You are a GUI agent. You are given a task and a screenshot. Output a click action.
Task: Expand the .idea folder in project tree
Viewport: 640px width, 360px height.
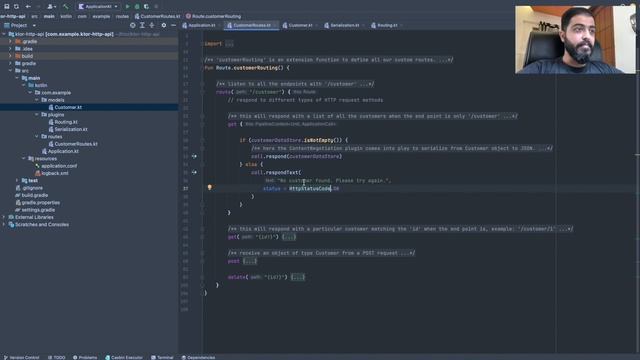(11, 49)
